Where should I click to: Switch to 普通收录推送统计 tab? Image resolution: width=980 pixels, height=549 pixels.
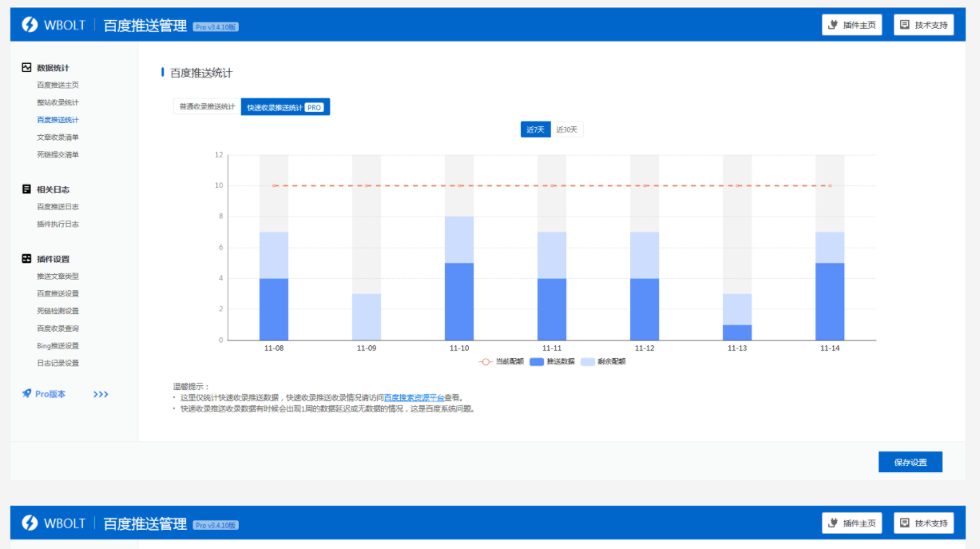pos(207,107)
